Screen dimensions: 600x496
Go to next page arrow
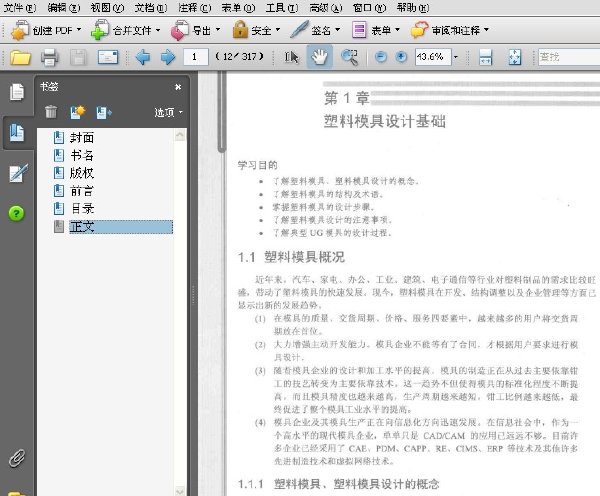[x=168, y=57]
